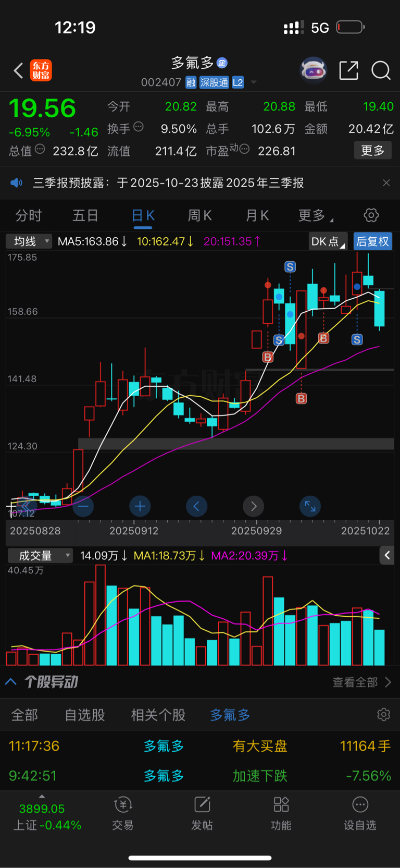
Task: Select the 多氟多 filter tab
Action: (x=230, y=715)
